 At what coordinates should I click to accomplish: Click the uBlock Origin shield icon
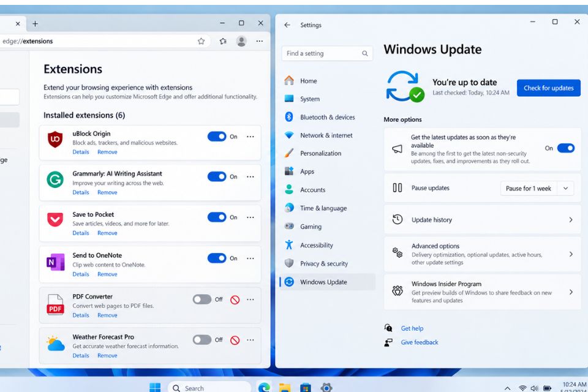[55, 140]
